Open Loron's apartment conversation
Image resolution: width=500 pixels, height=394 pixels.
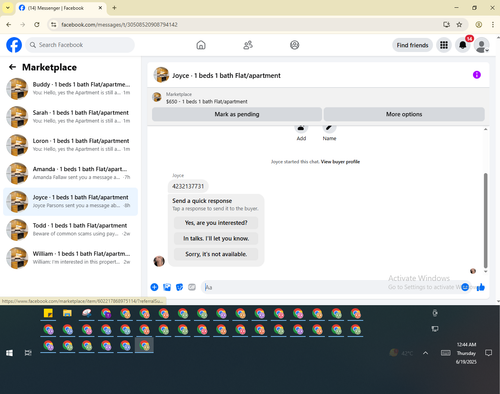70,145
